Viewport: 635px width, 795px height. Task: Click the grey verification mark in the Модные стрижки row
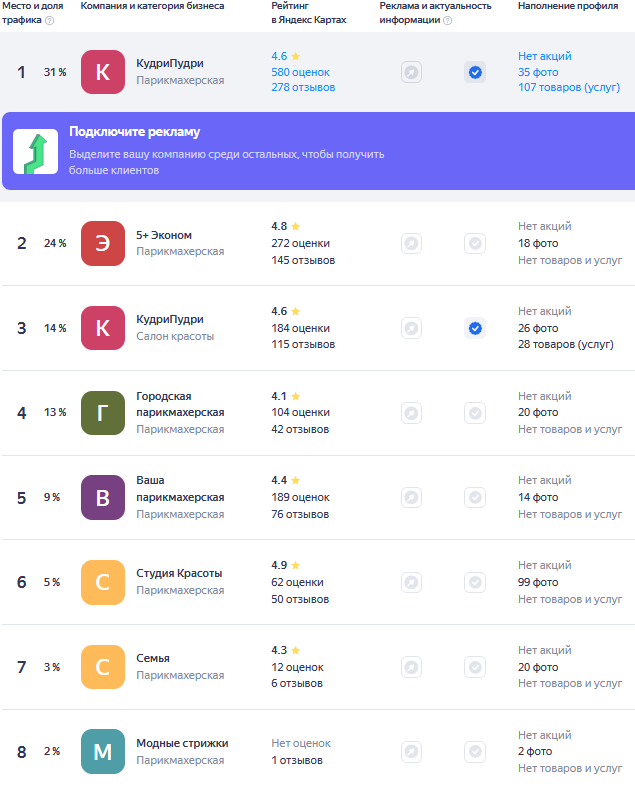[475, 751]
